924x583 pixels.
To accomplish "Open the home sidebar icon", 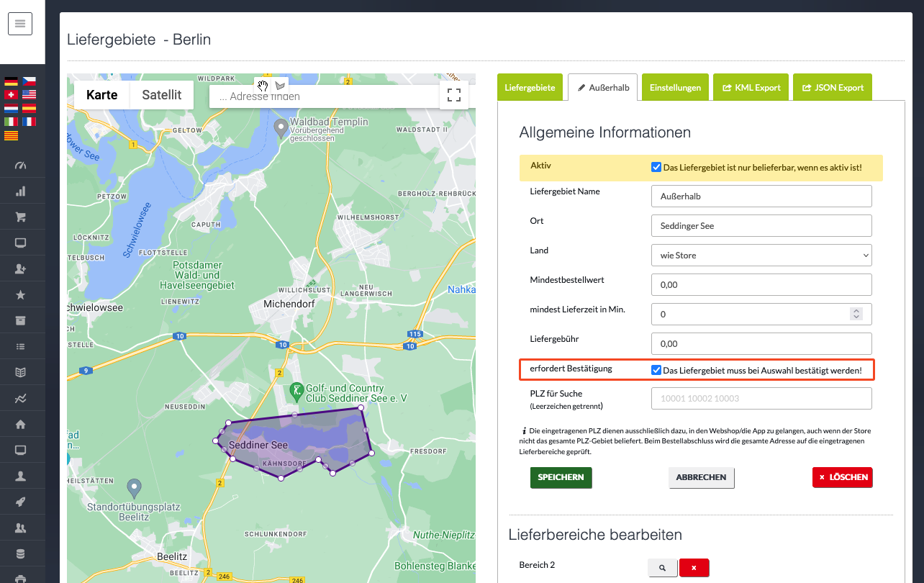I will [20, 424].
